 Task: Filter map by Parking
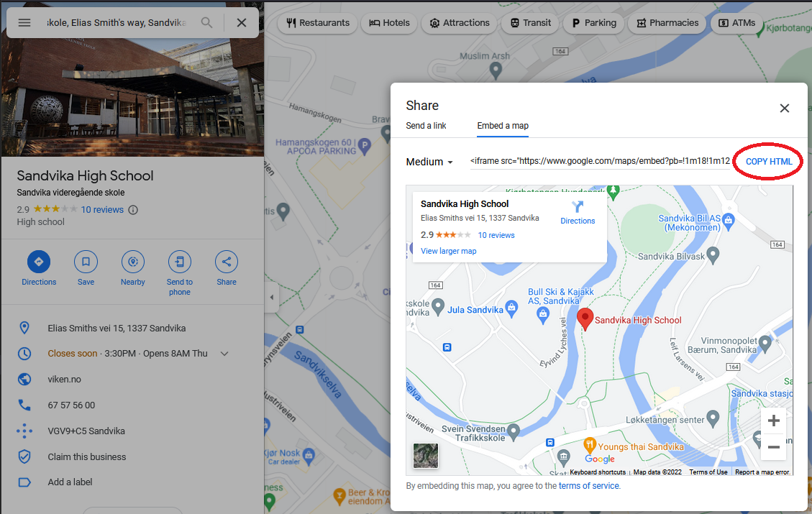593,23
